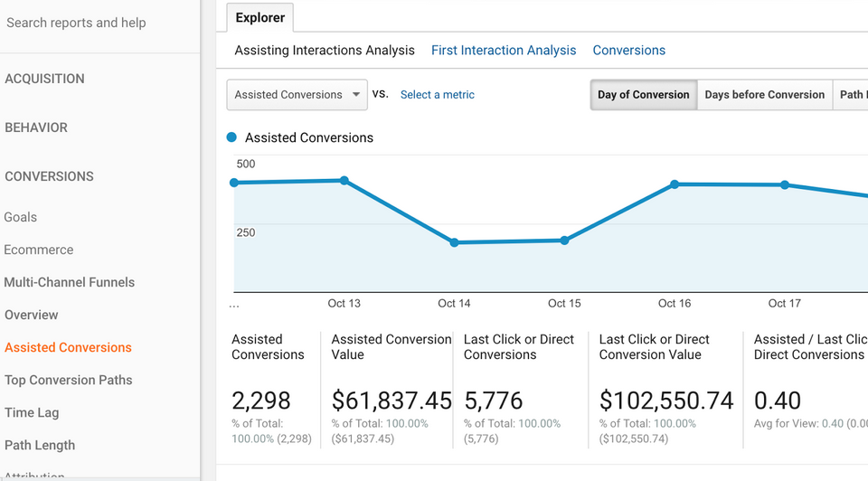Open the Conversions view link
The image size is (868, 481).
[x=629, y=51]
